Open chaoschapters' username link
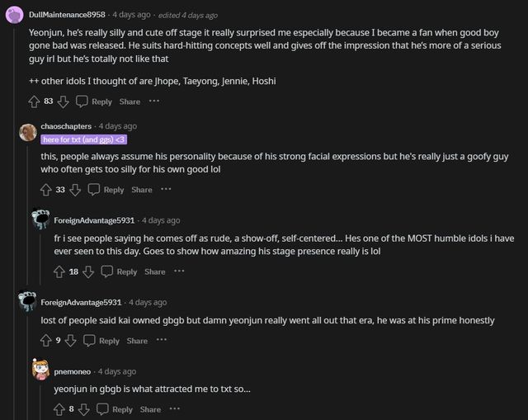This screenshot has height=420, width=528. (67, 126)
